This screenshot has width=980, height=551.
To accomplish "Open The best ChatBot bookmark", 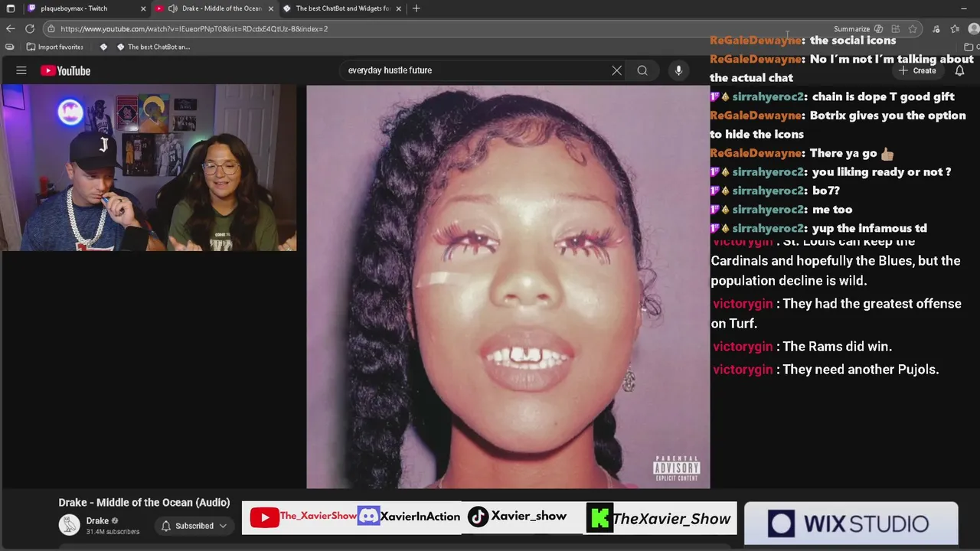I will coord(153,47).
